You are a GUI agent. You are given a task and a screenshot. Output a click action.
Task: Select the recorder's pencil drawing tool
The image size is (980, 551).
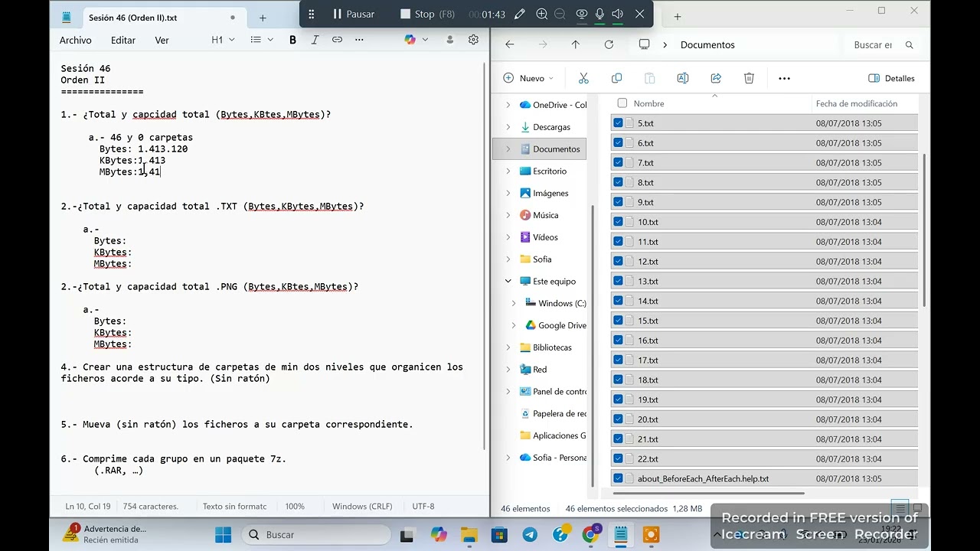(x=520, y=14)
